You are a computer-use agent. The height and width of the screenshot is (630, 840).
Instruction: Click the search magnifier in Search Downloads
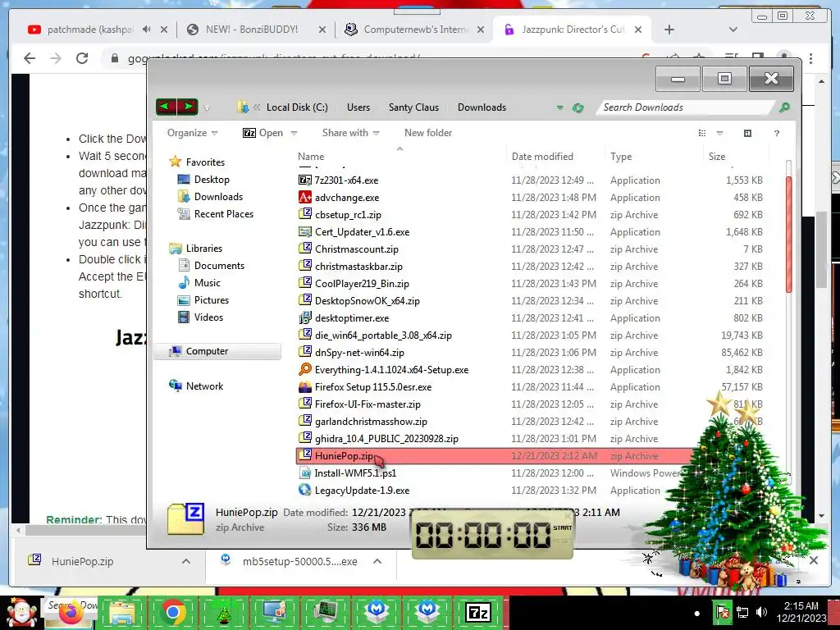pos(784,107)
